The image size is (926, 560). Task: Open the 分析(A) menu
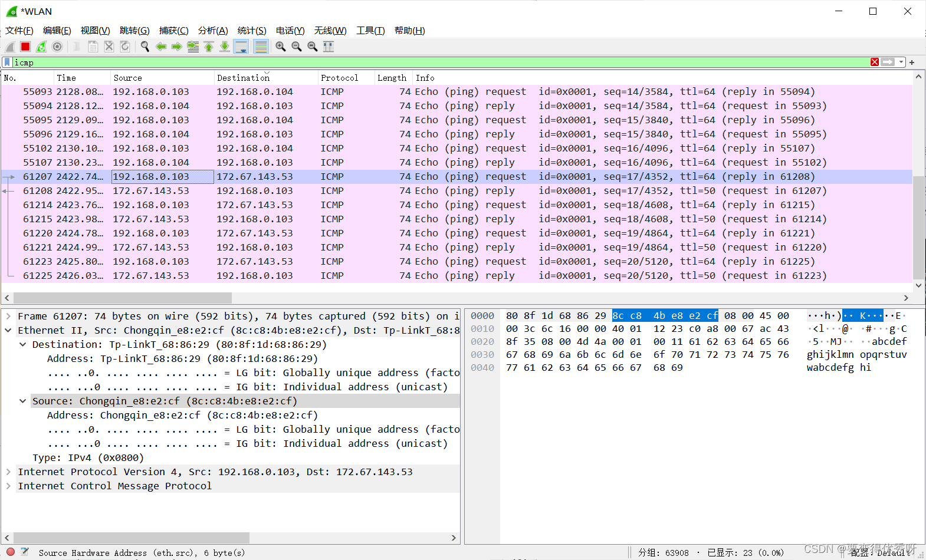pyautogui.click(x=213, y=31)
